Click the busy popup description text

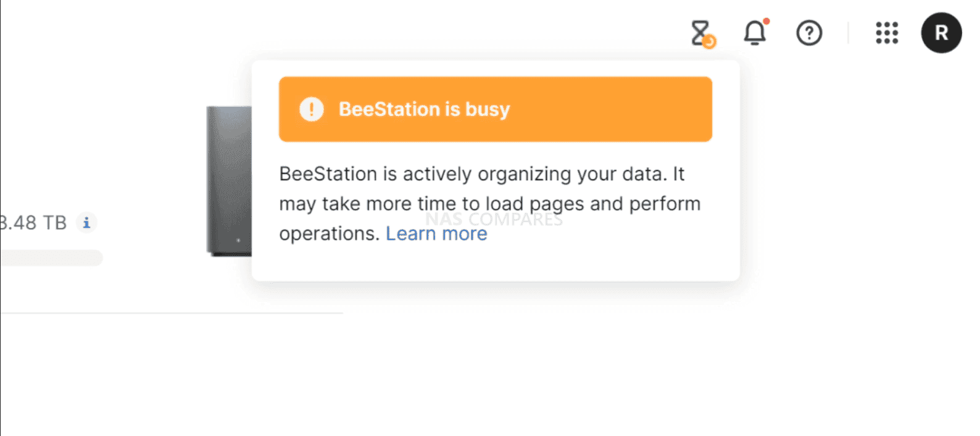pos(488,203)
